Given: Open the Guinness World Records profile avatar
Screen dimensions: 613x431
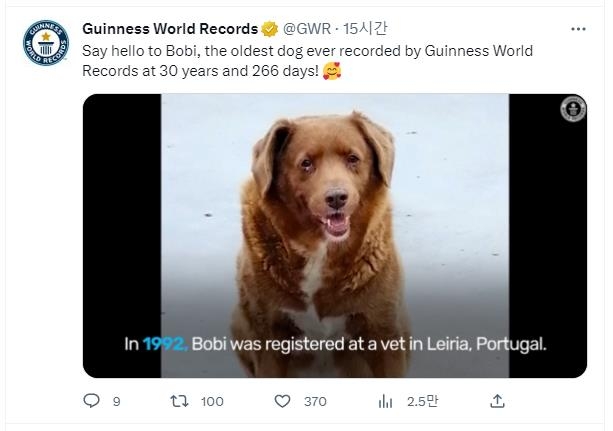Looking at the screenshot, I should click(43, 41).
